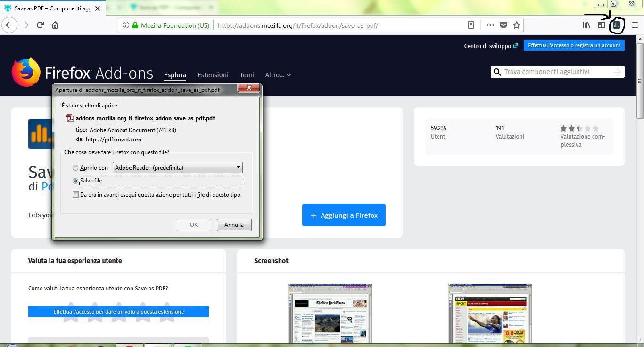Click the Firefox Add-ons logo
This screenshot has height=347, width=644.
(83, 72)
